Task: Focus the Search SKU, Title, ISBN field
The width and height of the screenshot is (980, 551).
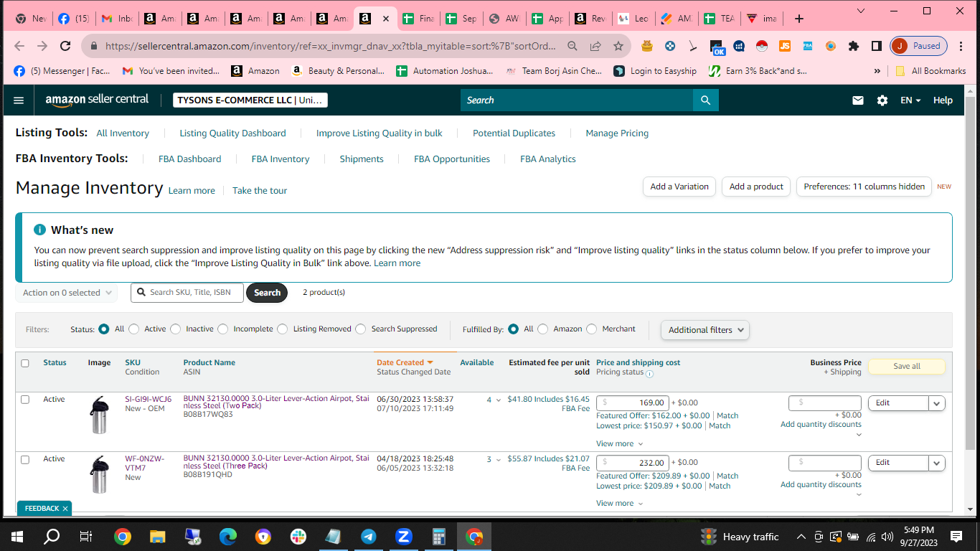Action: point(187,293)
